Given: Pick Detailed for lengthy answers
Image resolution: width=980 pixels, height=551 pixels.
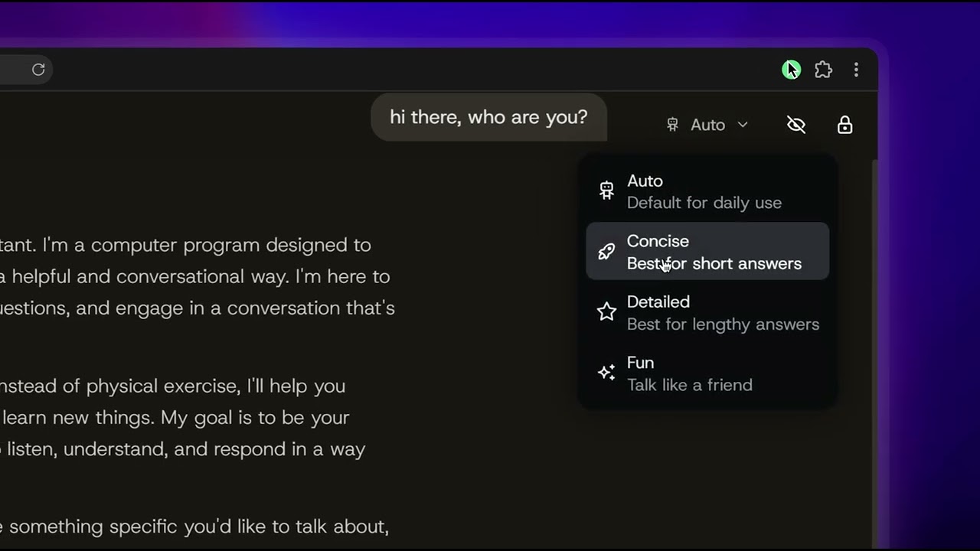Looking at the screenshot, I should 722,313.
